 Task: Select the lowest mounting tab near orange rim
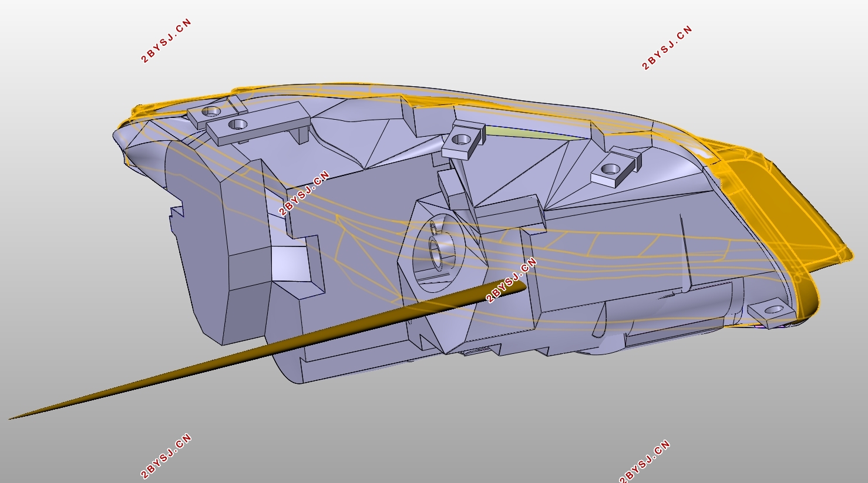coord(771,312)
